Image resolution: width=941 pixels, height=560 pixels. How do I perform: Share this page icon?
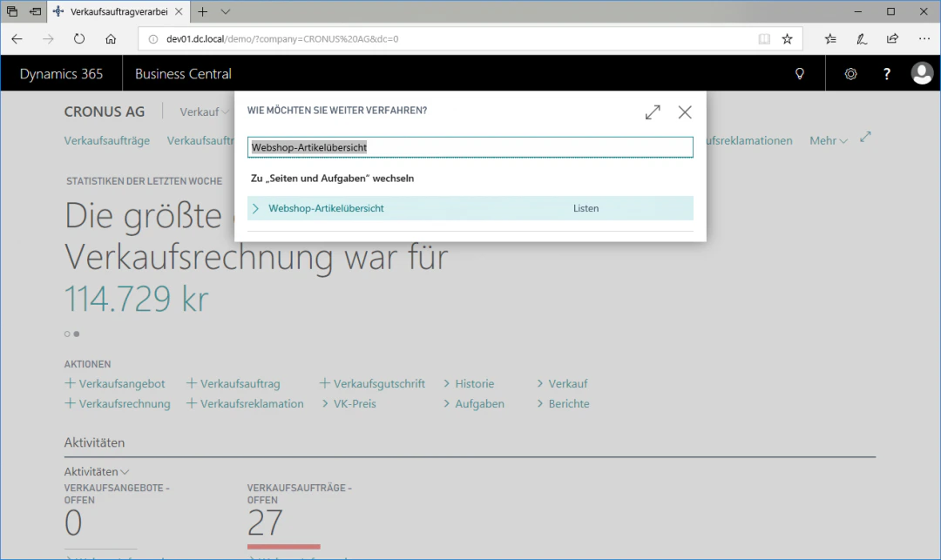pyautogui.click(x=892, y=39)
